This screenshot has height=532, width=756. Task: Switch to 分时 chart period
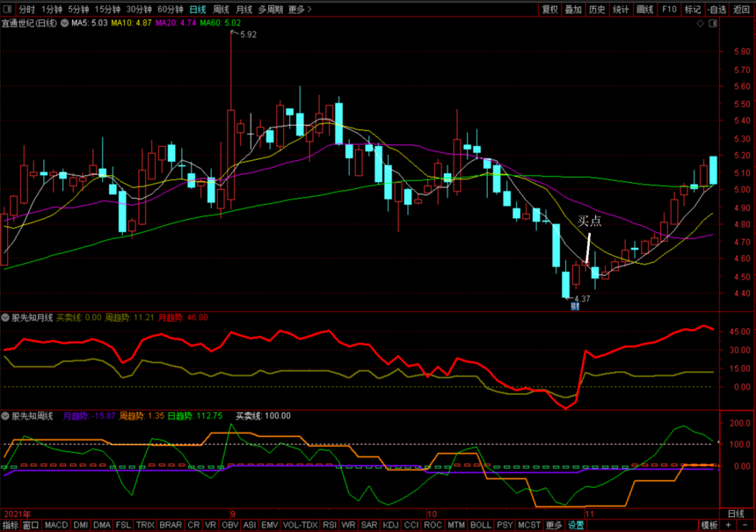click(x=26, y=9)
